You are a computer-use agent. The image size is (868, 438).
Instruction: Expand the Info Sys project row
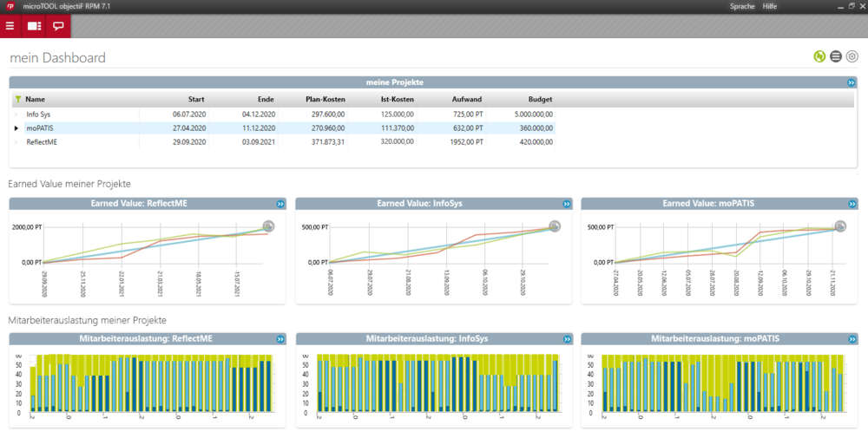coord(16,114)
